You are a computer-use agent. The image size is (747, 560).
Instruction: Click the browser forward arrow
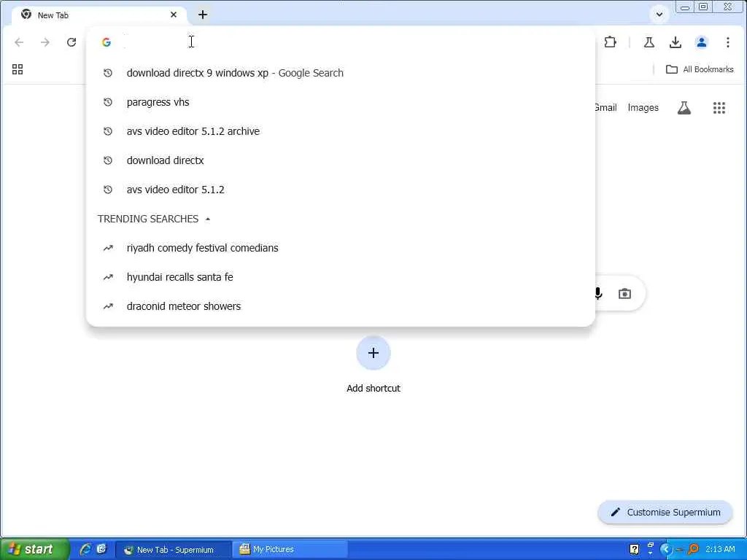(x=45, y=42)
